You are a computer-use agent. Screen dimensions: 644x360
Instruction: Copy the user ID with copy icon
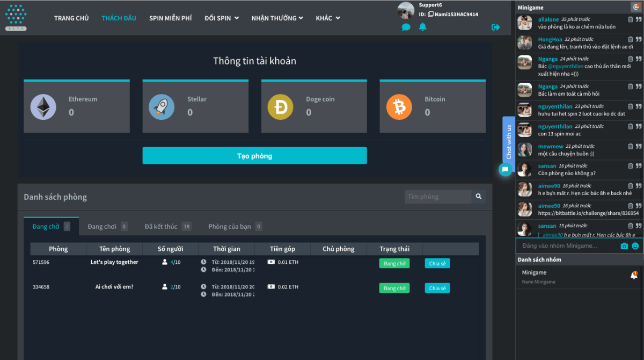pyautogui.click(x=430, y=15)
